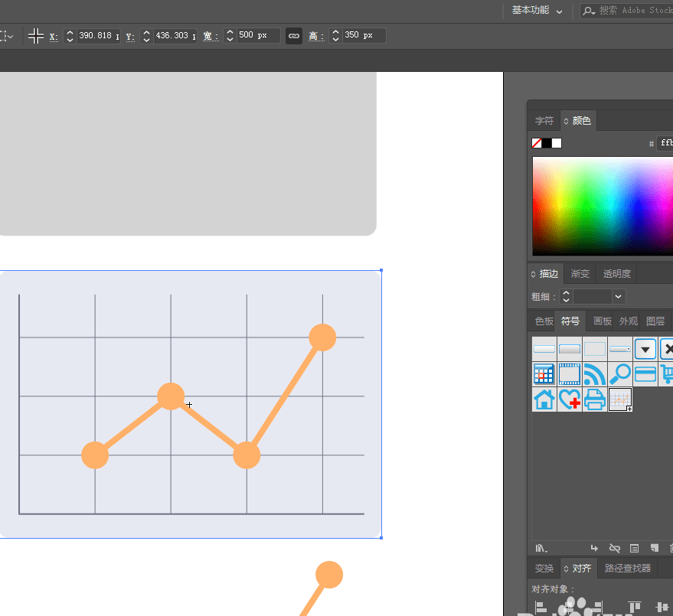Click the highest orange data point on chart
673x616 pixels.
[x=322, y=337]
